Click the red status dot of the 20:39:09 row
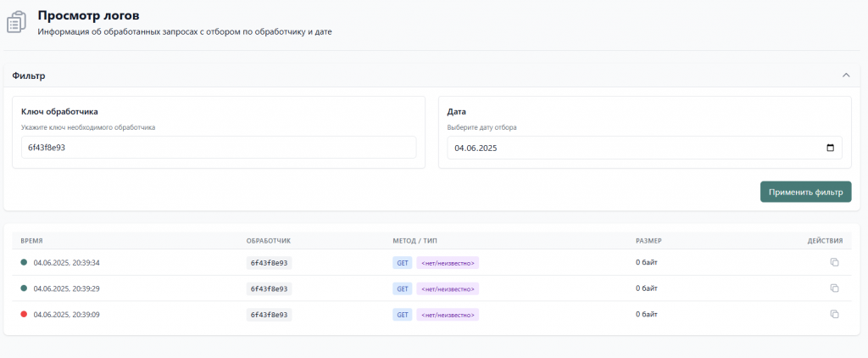 click(x=24, y=314)
